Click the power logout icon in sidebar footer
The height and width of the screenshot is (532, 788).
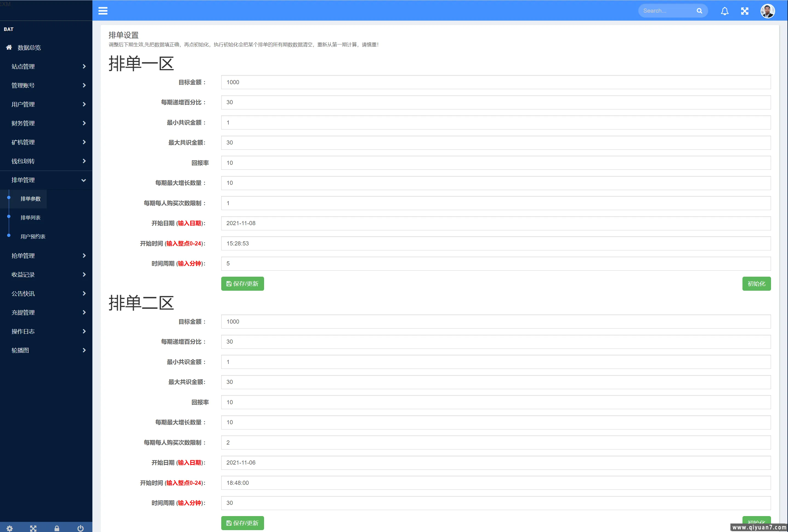click(x=80, y=528)
